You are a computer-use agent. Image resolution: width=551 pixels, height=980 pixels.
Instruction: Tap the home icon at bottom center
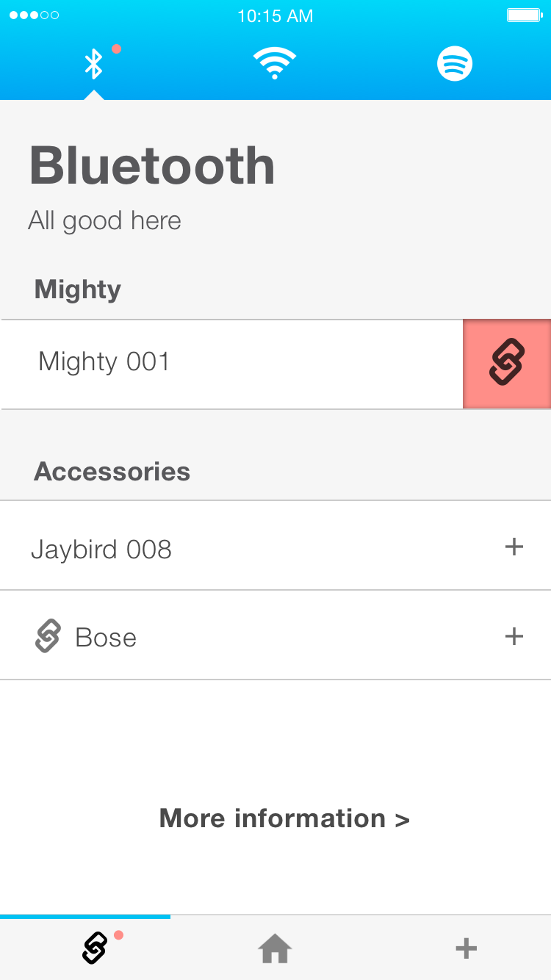[x=275, y=948]
